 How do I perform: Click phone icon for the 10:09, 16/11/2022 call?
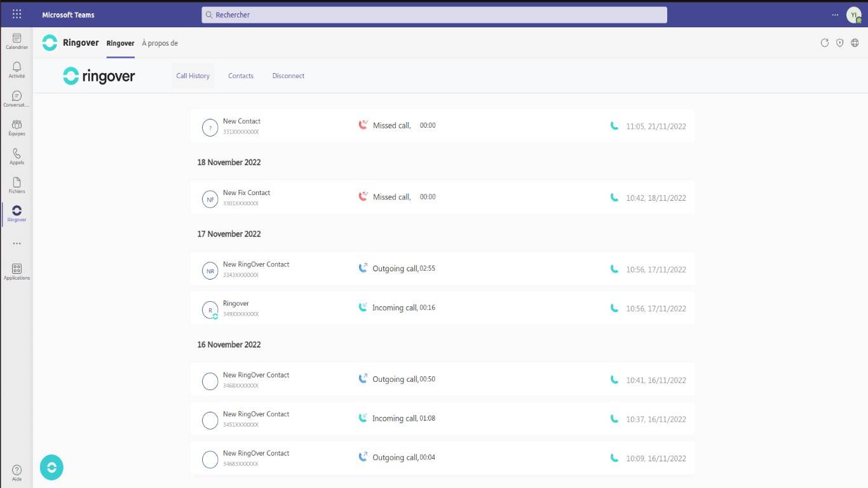614,458
